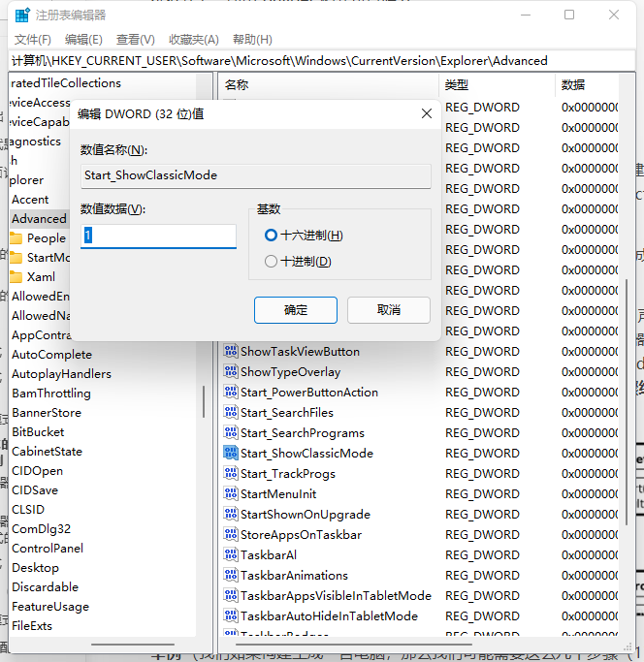Image resolution: width=644 pixels, height=662 pixels.
Task: Select the ratedTileCollections key in tree
Action: [x=66, y=83]
